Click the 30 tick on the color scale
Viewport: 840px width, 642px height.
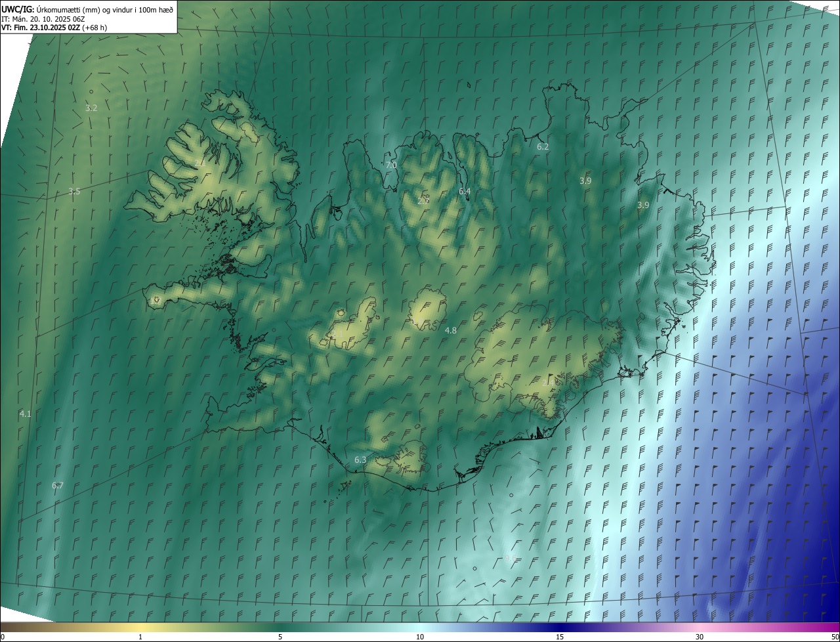[700, 637]
